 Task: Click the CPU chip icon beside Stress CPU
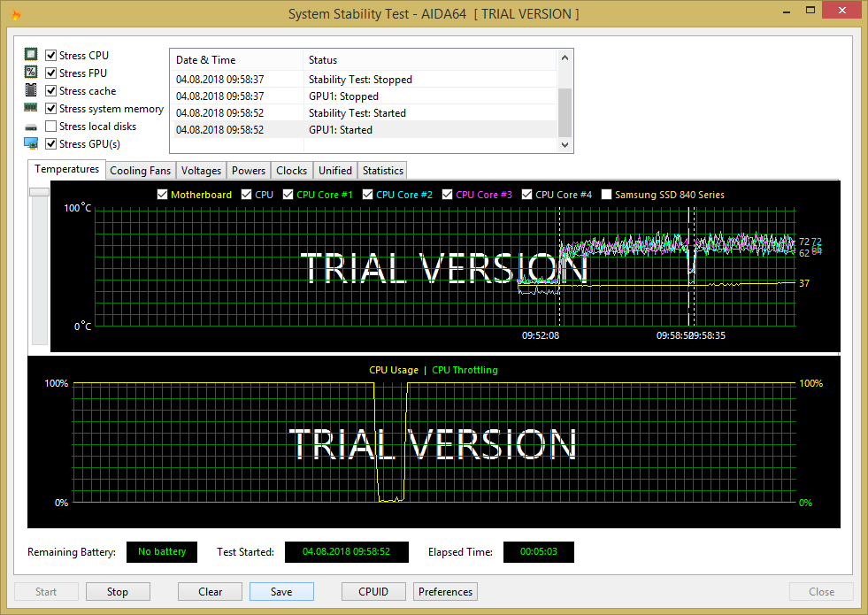tap(31, 54)
